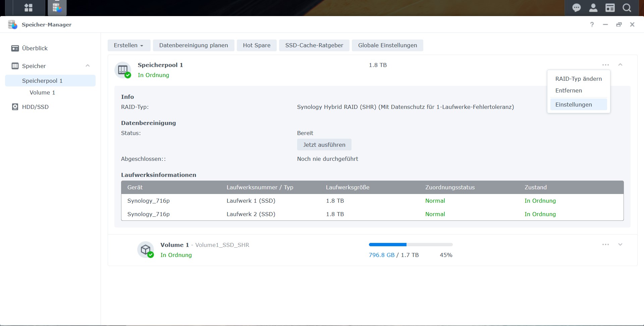Image resolution: width=644 pixels, height=326 pixels.
Task: Open the search magnifier icon
Action: [627, 8]
